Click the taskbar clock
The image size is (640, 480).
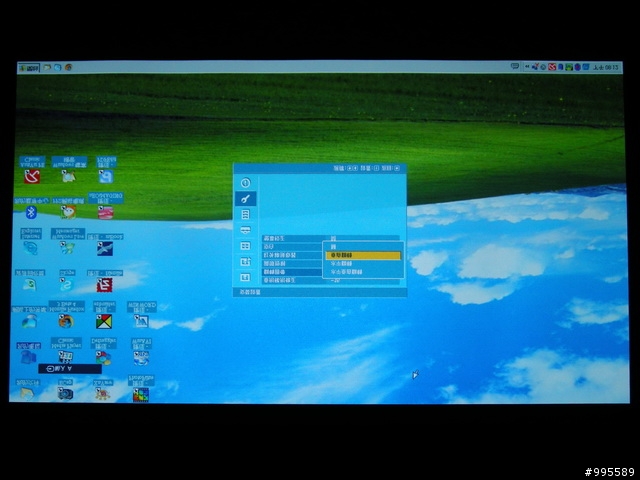coord(606,67)
